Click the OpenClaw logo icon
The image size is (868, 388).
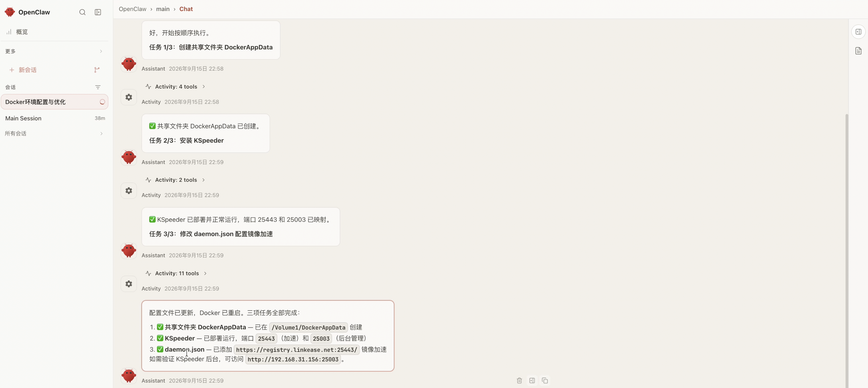[x=10, y=12]
